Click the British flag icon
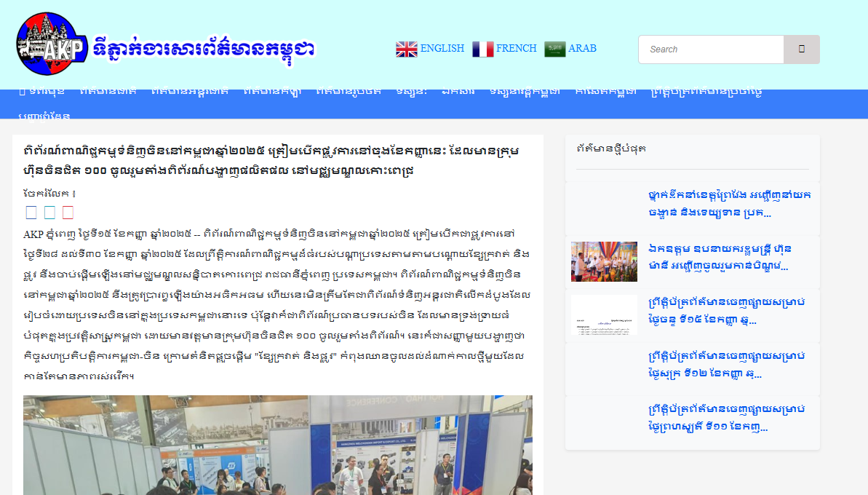The width and height of the screenshot is (868, 495). coord(406,49)
